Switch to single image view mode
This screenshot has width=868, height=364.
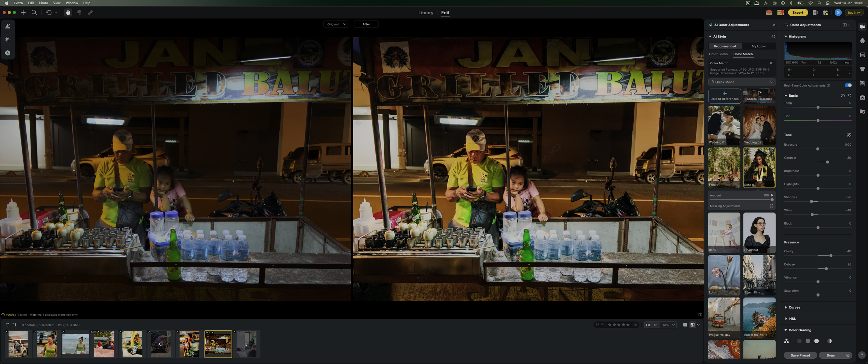coord(685,325)
